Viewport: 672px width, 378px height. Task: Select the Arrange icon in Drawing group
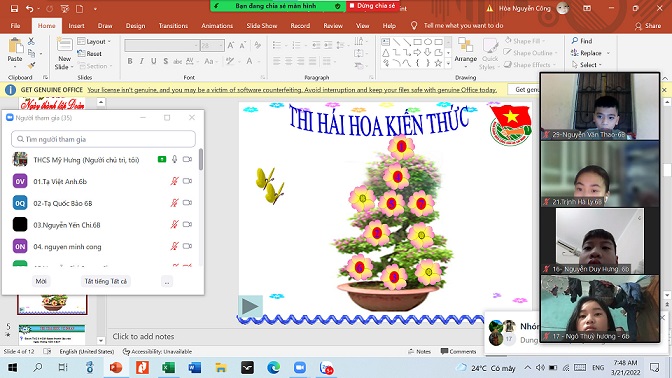465,45
